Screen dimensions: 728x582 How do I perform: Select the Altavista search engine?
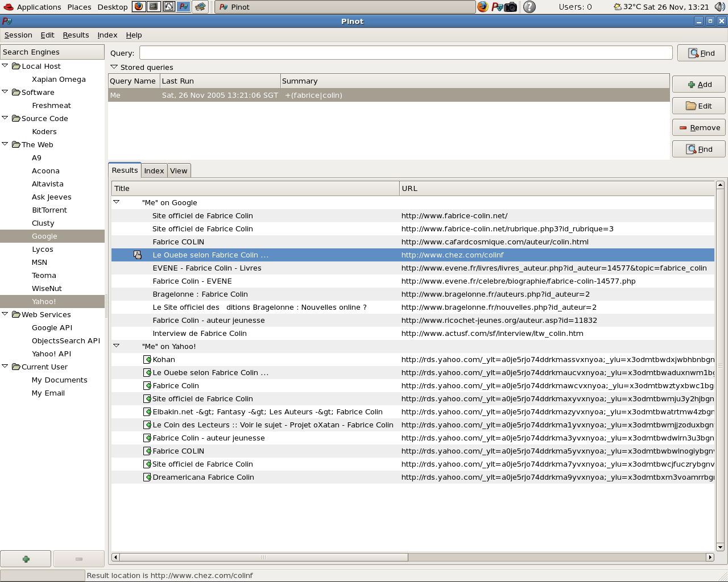pos(48,184)
